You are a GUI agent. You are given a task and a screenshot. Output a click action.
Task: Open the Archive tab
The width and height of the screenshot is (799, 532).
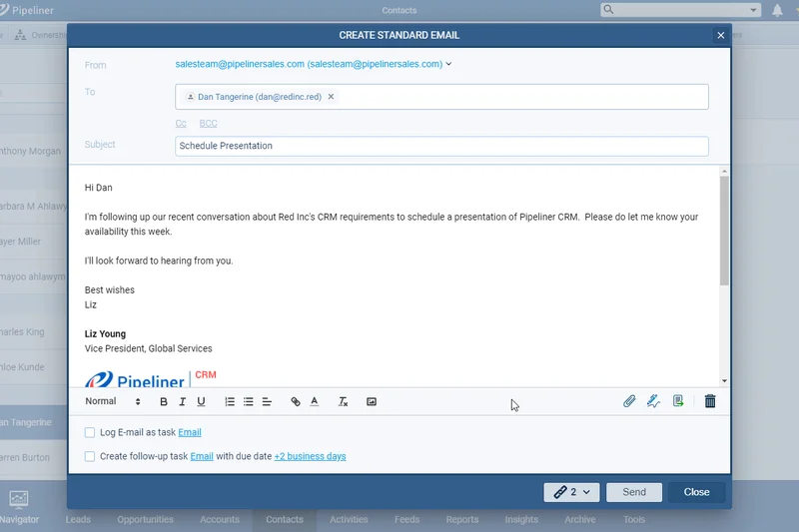580,519
